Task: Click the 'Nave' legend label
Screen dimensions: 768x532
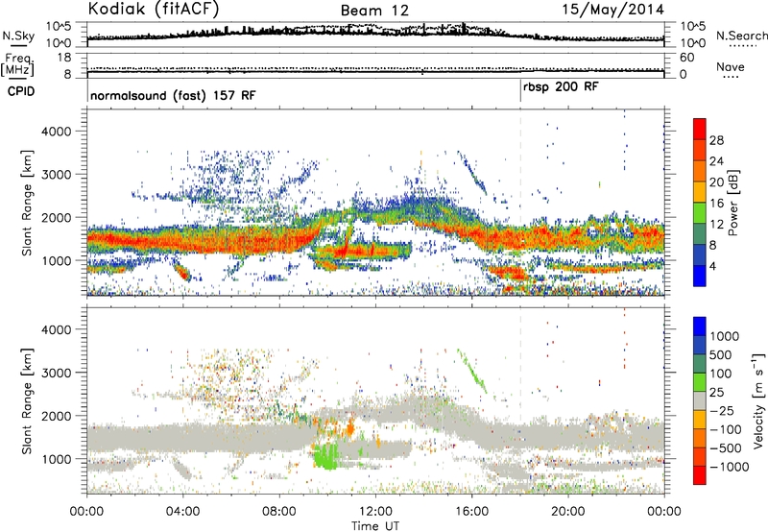Action: 731,66
